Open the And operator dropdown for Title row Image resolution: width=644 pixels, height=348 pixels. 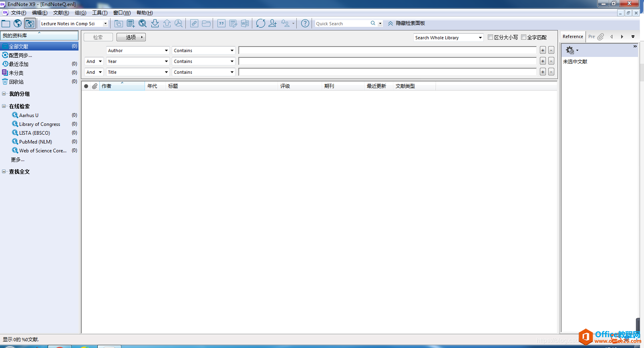94,72
